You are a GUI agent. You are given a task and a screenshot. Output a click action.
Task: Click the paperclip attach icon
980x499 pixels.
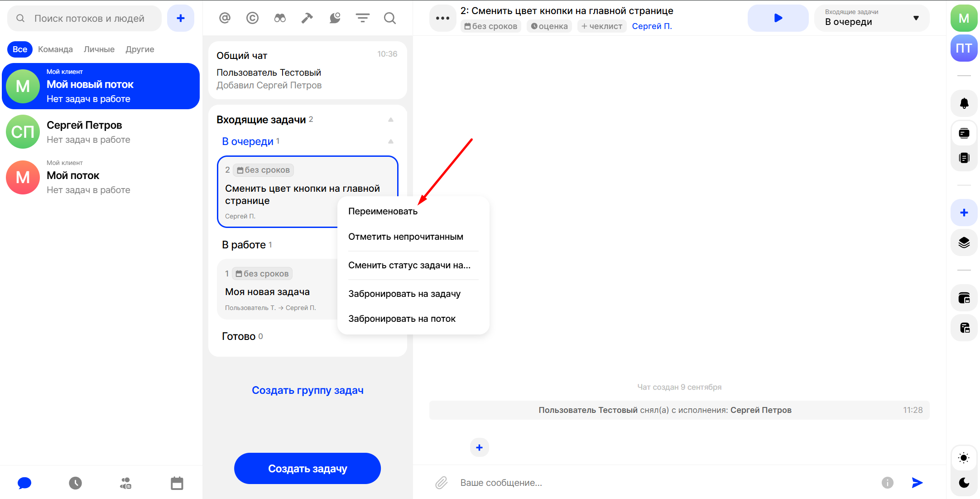[441, 483]
